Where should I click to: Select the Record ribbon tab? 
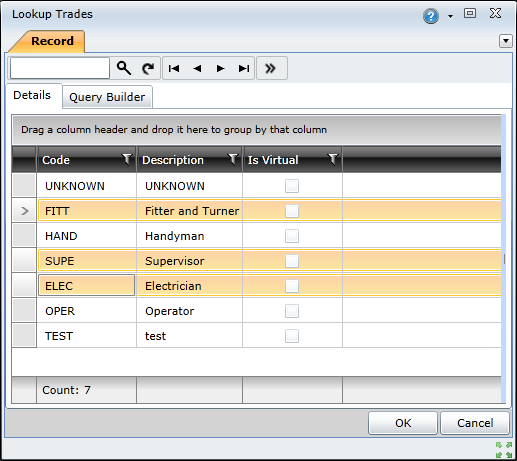[x=52, y=41]
